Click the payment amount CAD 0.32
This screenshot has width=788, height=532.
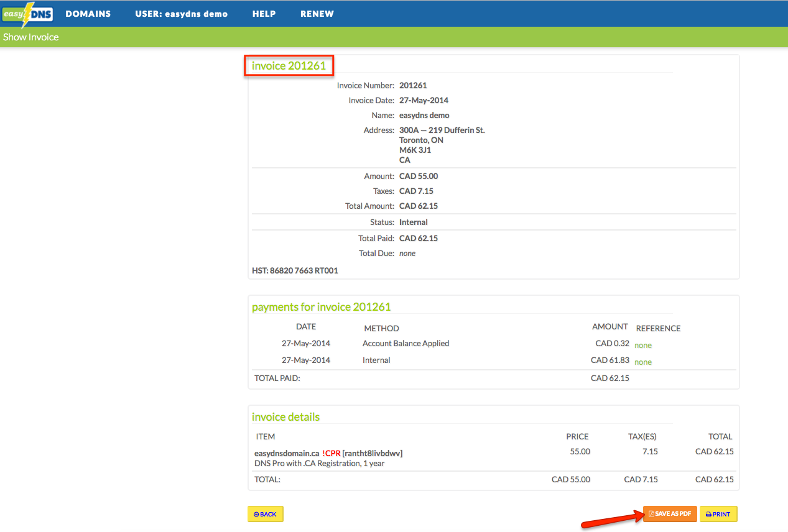coord(612,343)
